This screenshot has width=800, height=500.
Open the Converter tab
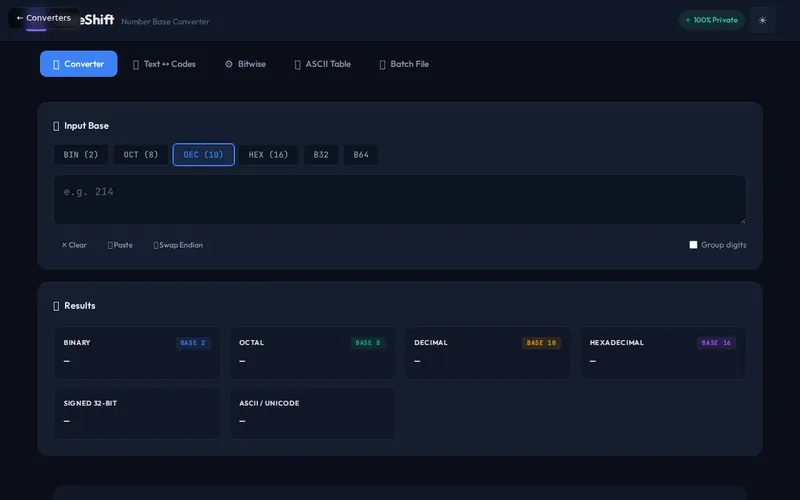(79, 64)
